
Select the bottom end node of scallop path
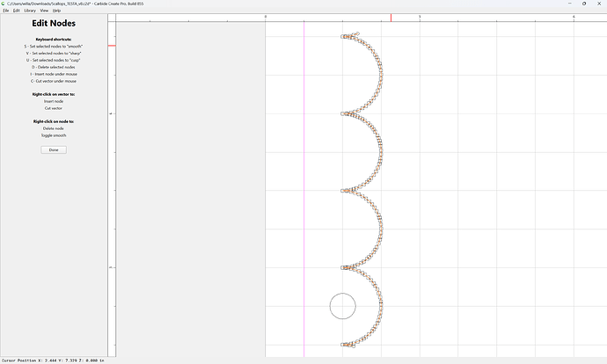tap(342, 345)
